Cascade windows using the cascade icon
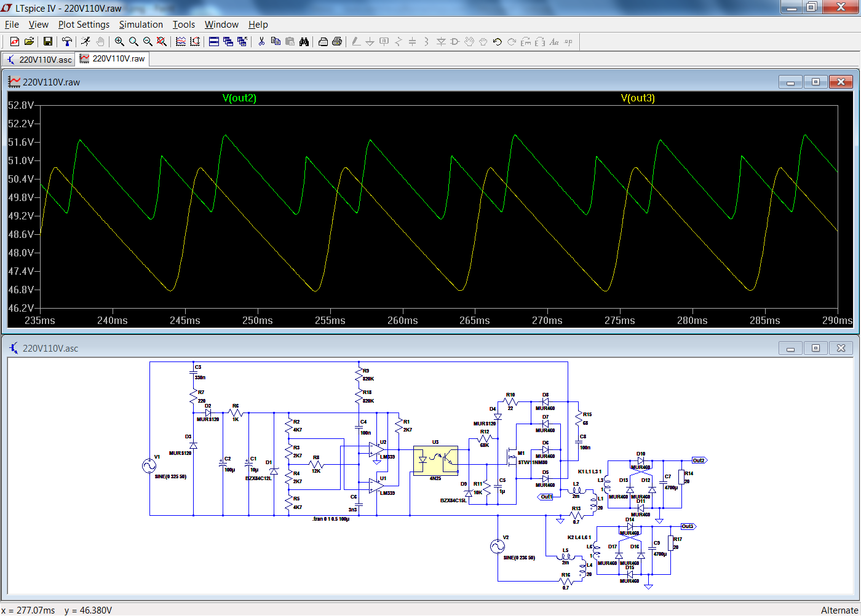Screen dimensions: 861x616 pos(228,42)
